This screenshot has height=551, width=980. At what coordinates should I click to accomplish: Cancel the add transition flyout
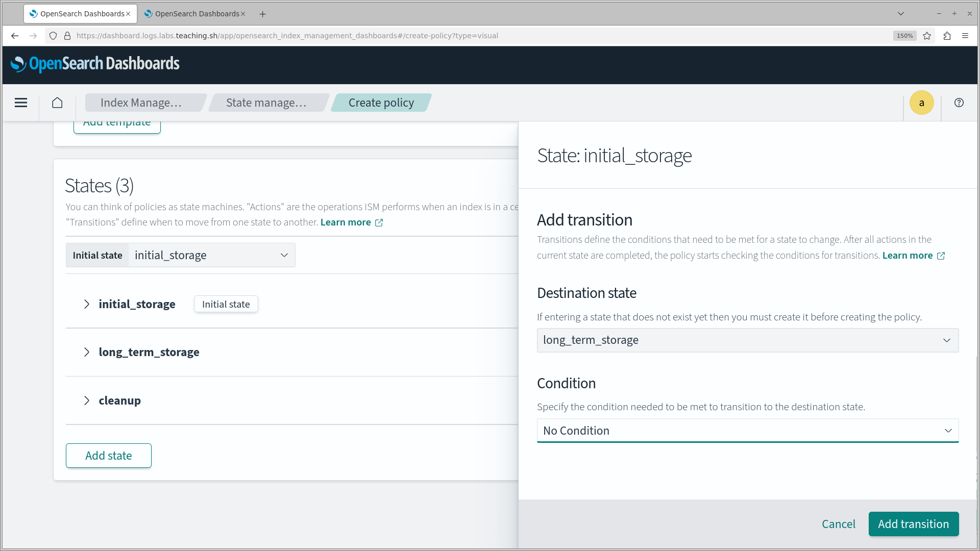(838, 524)
